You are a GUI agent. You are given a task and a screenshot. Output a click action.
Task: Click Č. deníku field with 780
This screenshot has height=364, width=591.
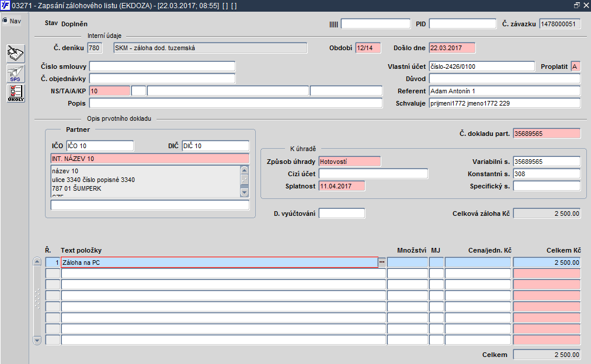[95, 48]
